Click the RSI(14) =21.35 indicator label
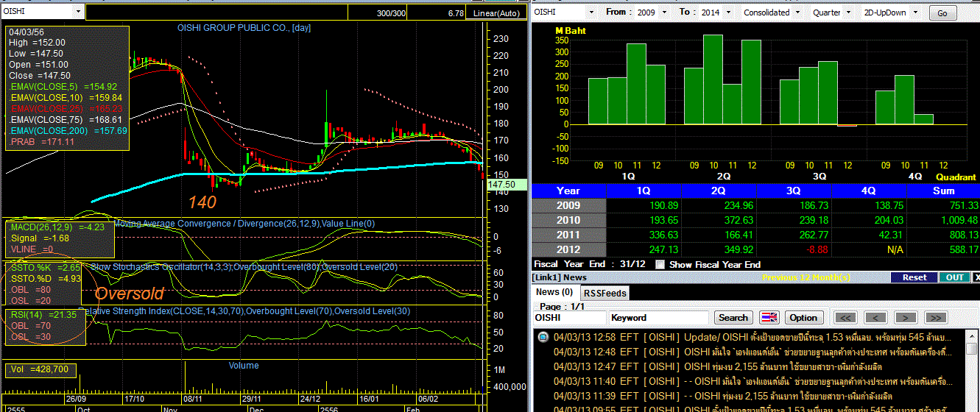This screenshot has height=412, width=980. [x=43, y=314]
